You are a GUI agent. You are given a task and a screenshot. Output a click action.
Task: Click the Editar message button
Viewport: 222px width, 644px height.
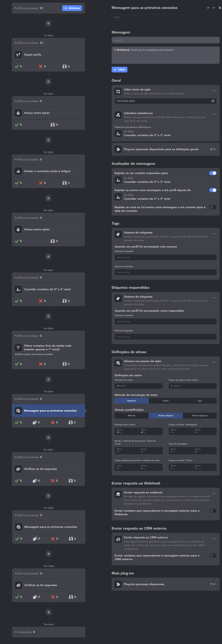point(119,69)
